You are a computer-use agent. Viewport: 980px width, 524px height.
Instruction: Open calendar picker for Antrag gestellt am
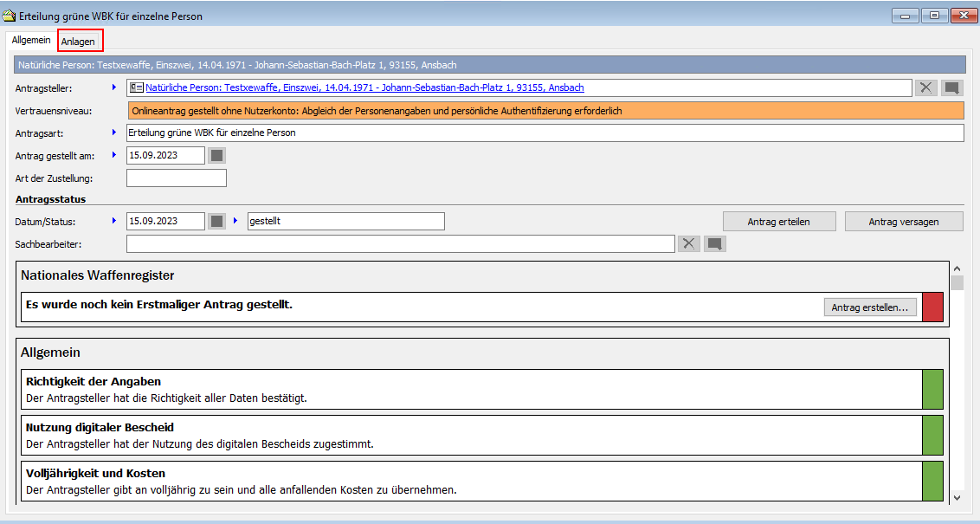coord(217,155)
